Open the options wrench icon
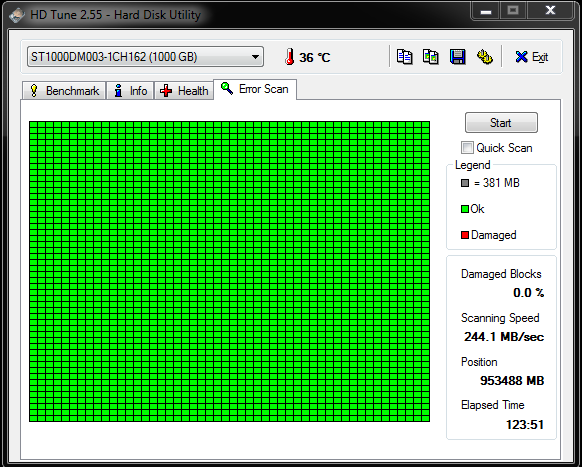Screen dimensions: 582x467 (x=484, y=57)
